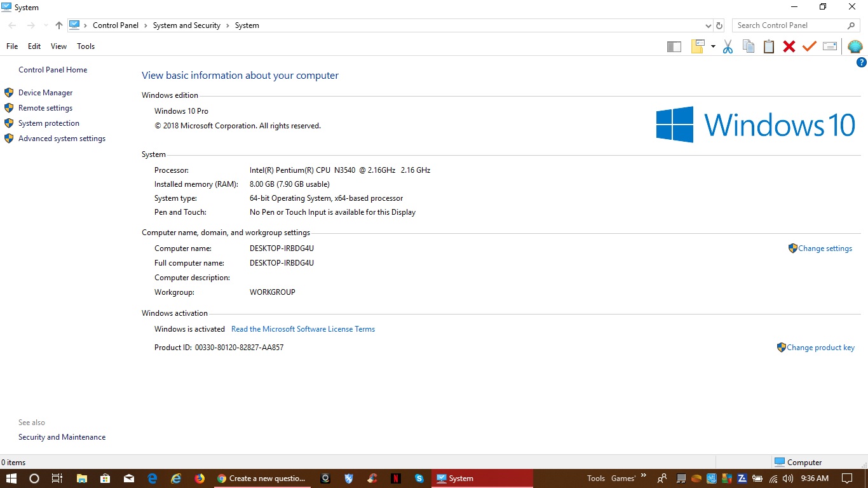Select the Product ID value text
The width and height of the screenshot is (868, 488).
(239, 348)
